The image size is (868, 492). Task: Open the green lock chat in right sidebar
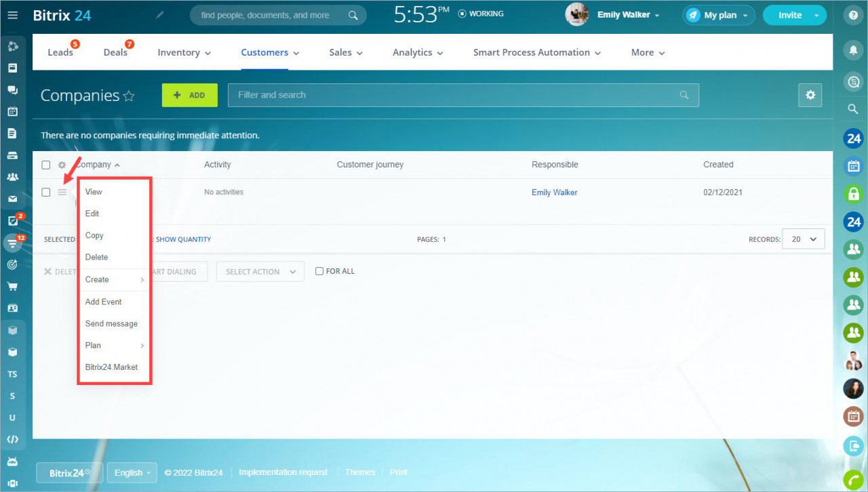pyautogui.click(x=853, y=194)
